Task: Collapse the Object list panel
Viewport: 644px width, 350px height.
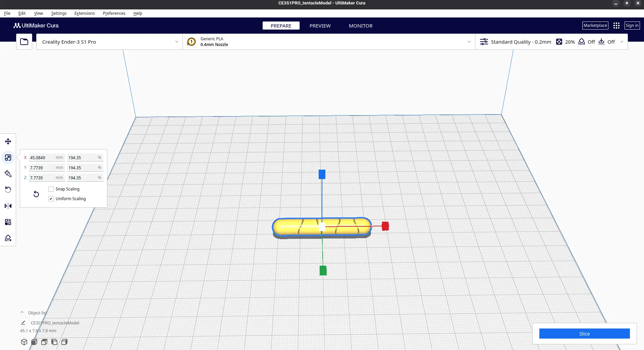Action: [x=22, y=312]
